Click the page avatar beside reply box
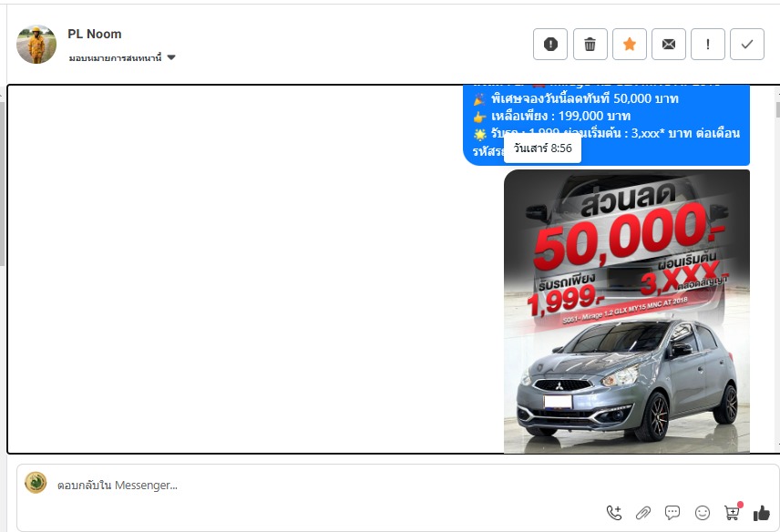This screenshot has width=780, height=532. [36, 483]
